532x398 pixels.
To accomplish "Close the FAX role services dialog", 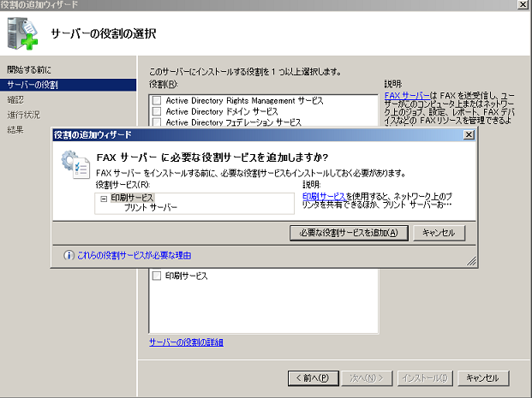I will 469,134.
